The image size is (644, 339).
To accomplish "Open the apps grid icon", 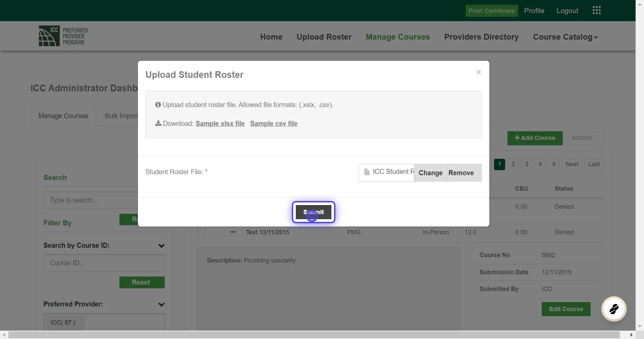I will pos(597,10).
